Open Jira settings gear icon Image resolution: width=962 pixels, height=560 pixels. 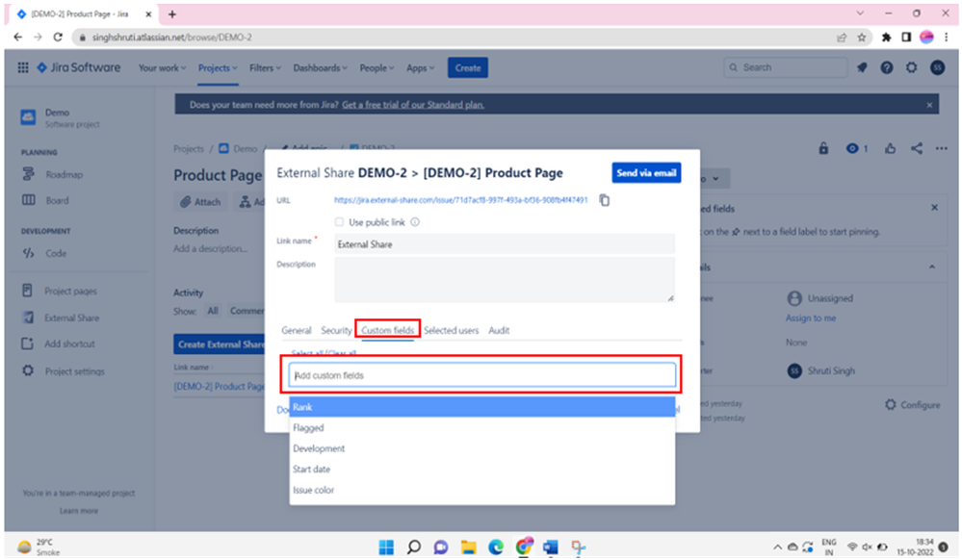click(912, 67)
